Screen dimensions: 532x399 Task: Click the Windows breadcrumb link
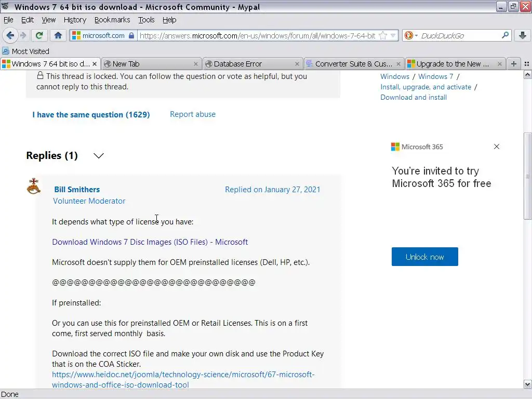(x=395, y=77)
